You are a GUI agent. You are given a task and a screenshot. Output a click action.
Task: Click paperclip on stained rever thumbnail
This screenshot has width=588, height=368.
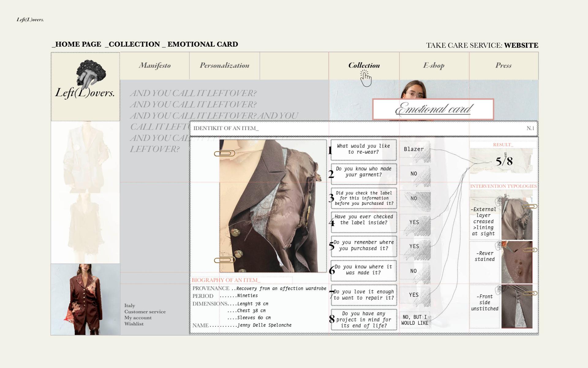530,250
